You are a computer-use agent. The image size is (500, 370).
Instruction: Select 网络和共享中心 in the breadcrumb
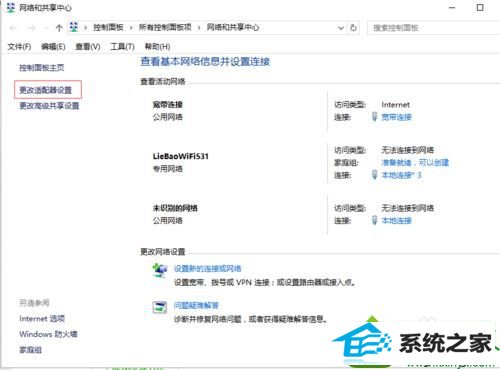[233, 28]
